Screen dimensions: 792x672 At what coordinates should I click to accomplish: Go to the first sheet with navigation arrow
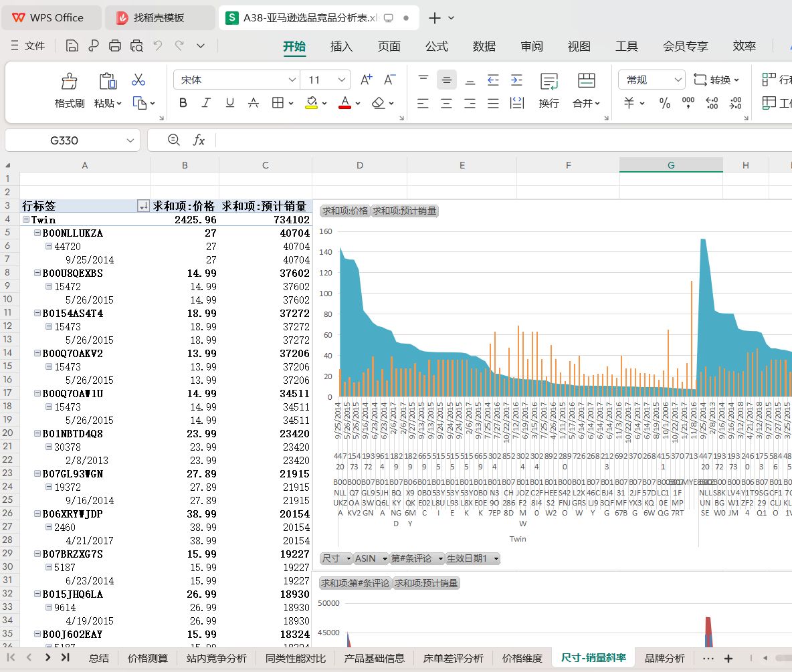[x=11, y=657]
